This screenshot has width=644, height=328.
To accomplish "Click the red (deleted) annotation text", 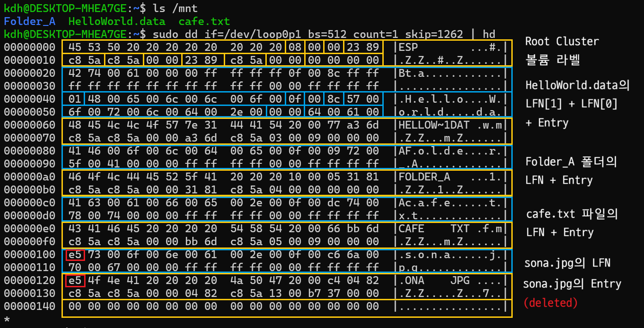I will click(549, 303).
